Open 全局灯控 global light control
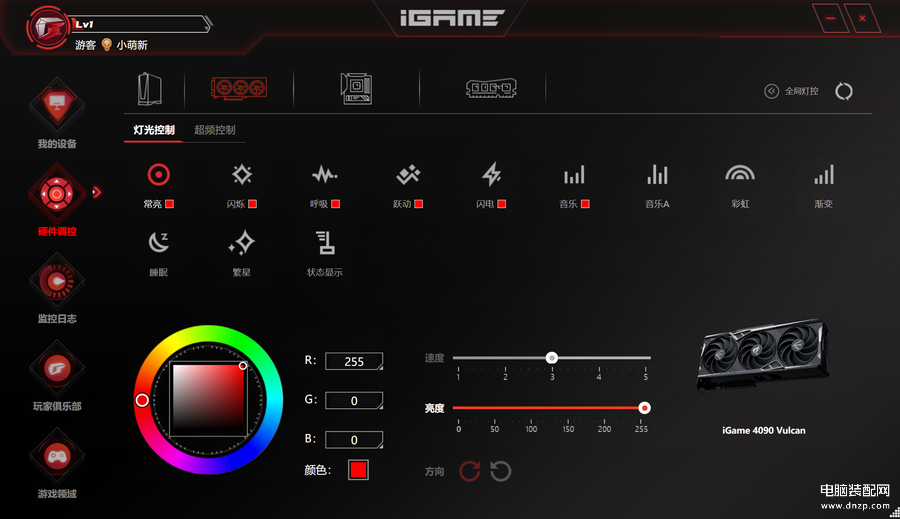The height and width of the screenshot is (519, 900). pos(792,91)
